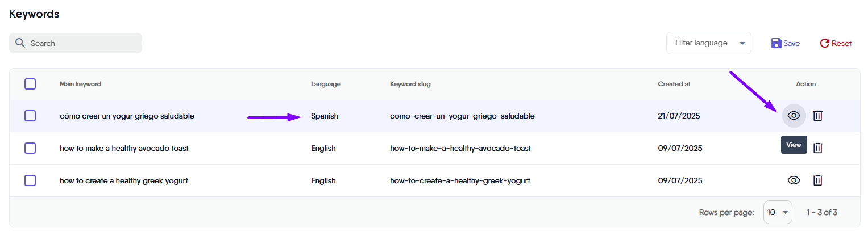Focus the Search keywords input field
Screen dimensions: 868x236
coord(82,43)
